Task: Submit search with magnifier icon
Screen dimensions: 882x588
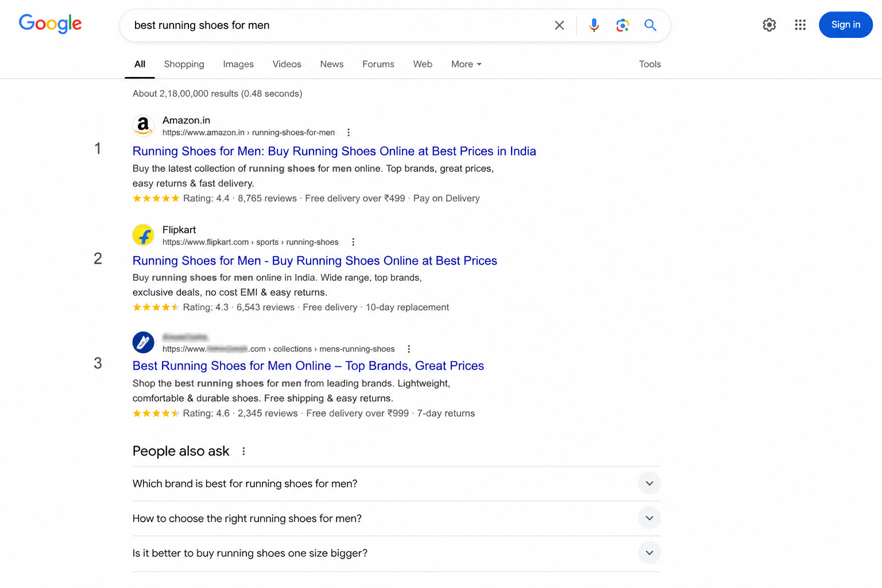Action: click(x=650, y=25)
